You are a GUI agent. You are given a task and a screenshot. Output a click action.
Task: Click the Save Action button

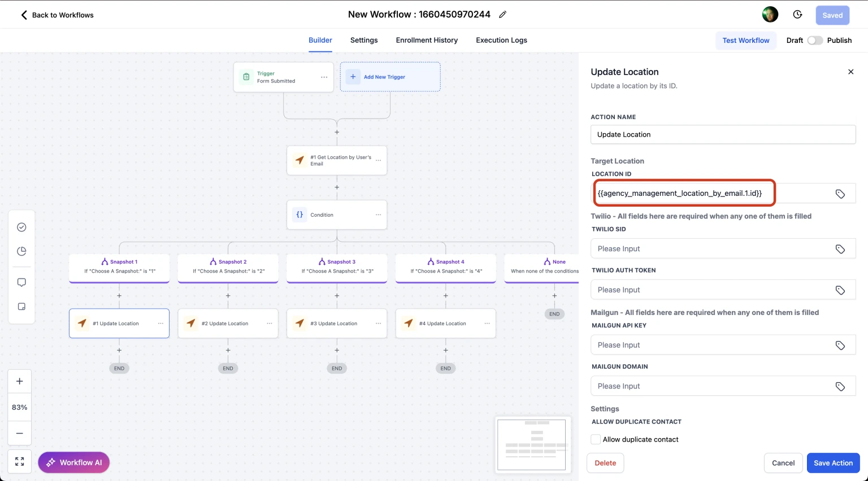832,463
